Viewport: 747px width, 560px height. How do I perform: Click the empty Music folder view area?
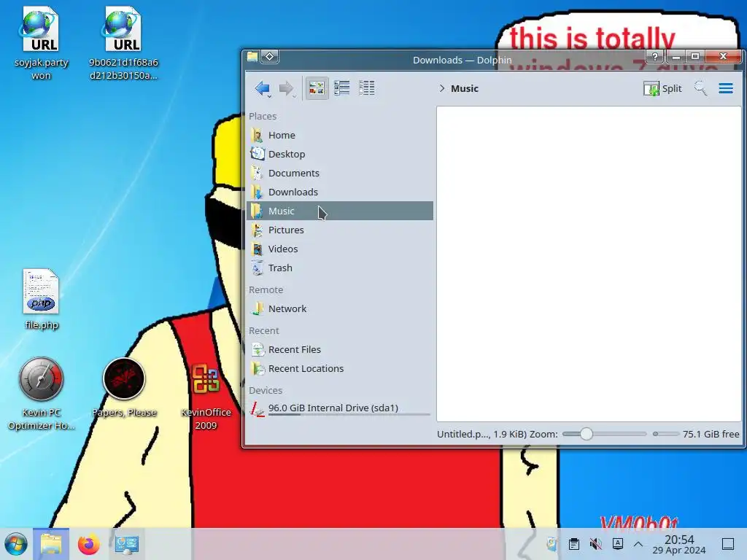[x=589, y=264]
